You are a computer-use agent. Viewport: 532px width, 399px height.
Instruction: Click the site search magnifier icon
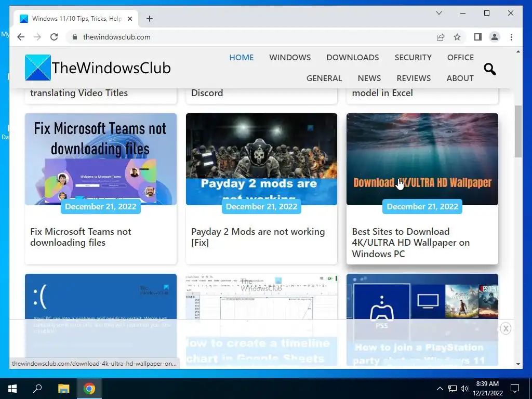pos(489,69)
